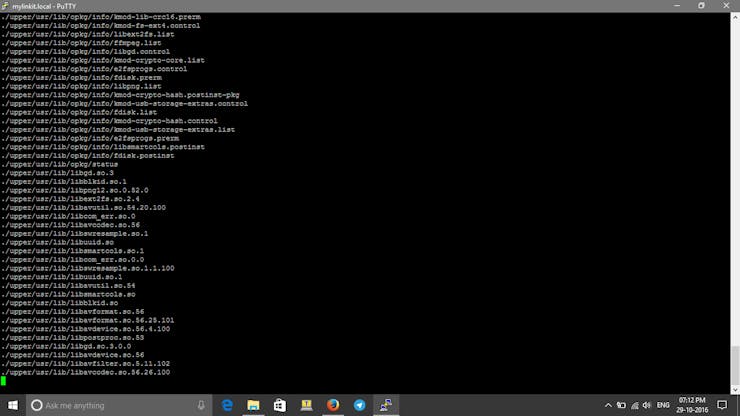Viewport: 740px width, 416px height.
Task: Click the line ending in libuuid.so.1
Action: pos(62,277)
